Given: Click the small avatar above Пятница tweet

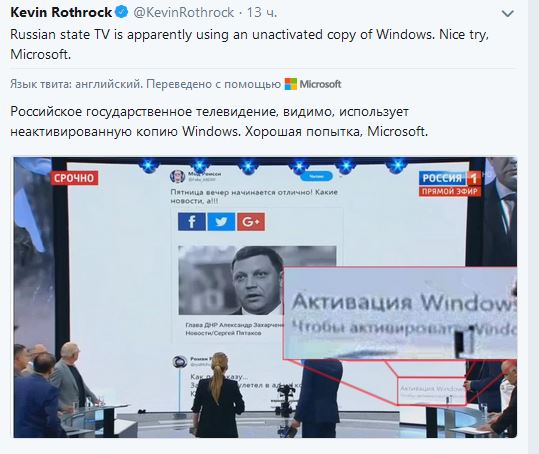Looking at the screenshot, I should [178, 177].
